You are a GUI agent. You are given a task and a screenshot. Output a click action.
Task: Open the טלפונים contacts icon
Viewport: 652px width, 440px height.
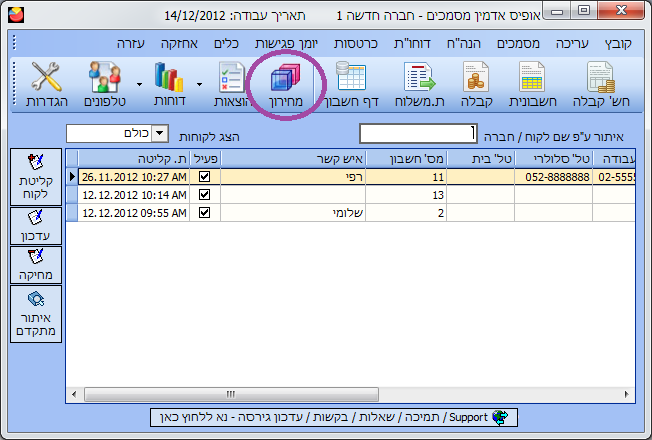(x=105, y=85)
